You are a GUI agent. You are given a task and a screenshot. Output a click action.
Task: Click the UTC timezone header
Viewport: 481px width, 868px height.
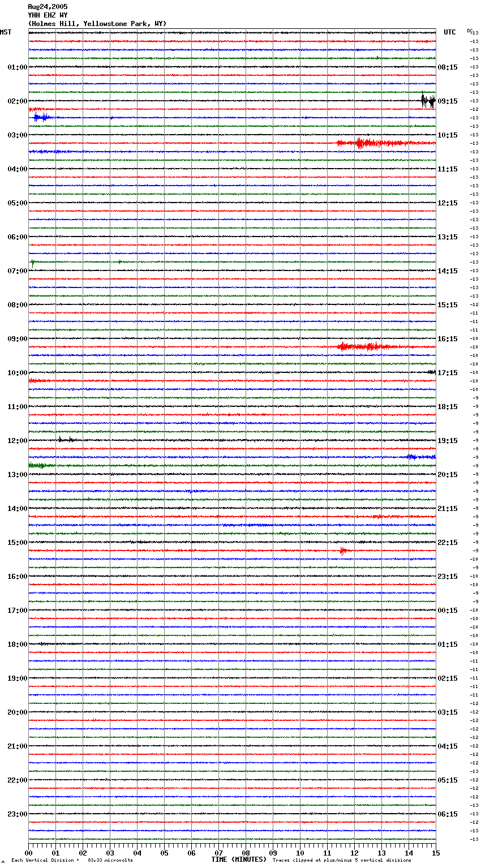[450, 32]
